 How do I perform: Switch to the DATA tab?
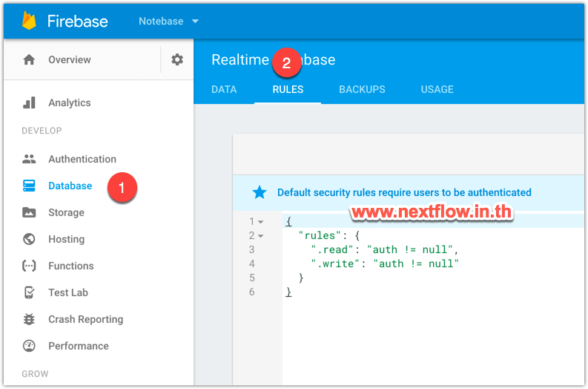224,89
